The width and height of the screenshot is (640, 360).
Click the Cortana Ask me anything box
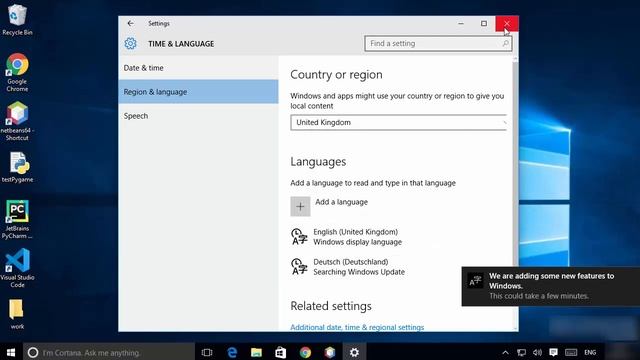point(109,352)
